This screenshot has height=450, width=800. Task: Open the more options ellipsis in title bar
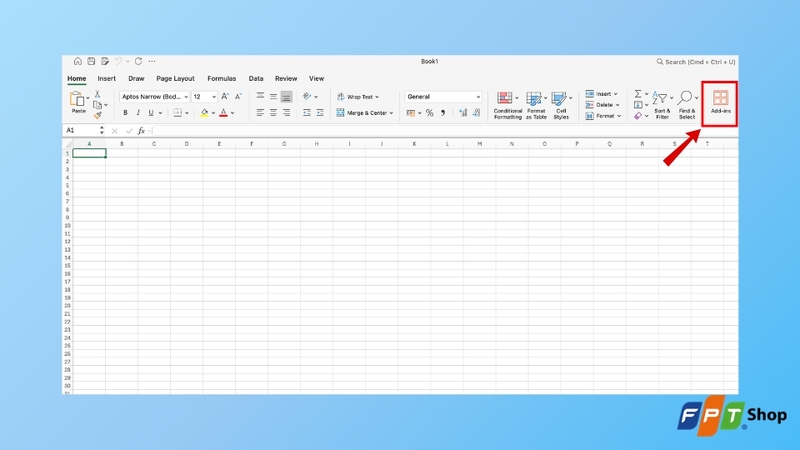click(152, 61)
